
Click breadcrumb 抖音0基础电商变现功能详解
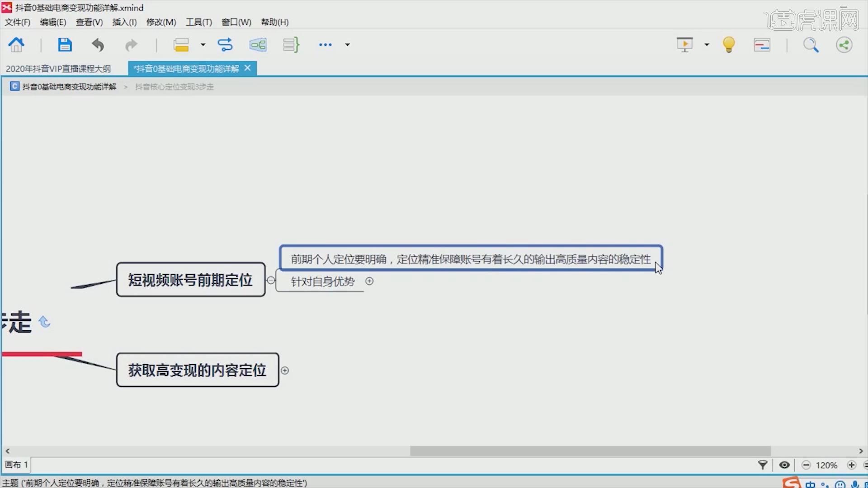(69, 87)
